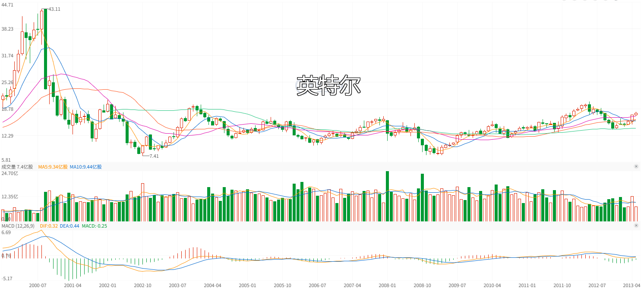Click the 43.11 high price annotation
The image size is (644, 291).
(x=54, y=9)
